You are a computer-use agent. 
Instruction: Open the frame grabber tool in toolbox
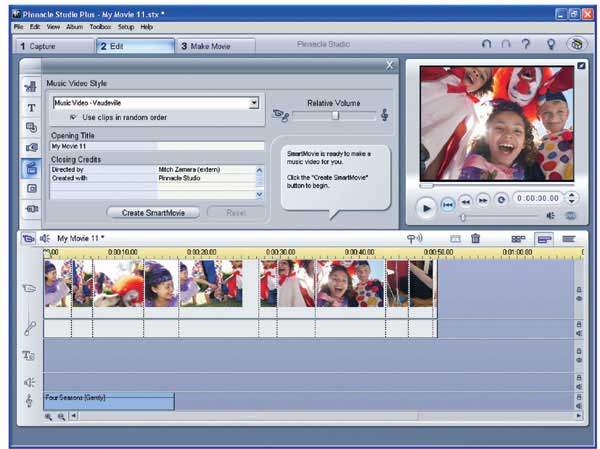click(31, 147)
